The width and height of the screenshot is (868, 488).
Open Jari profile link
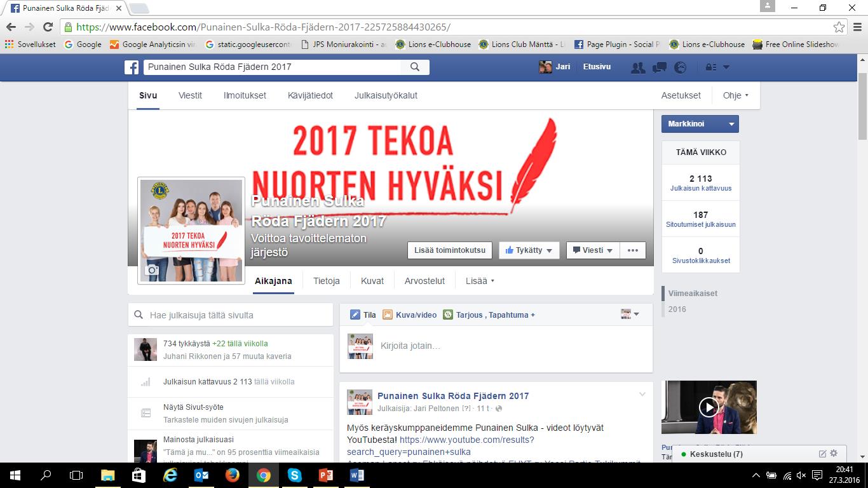555,67
